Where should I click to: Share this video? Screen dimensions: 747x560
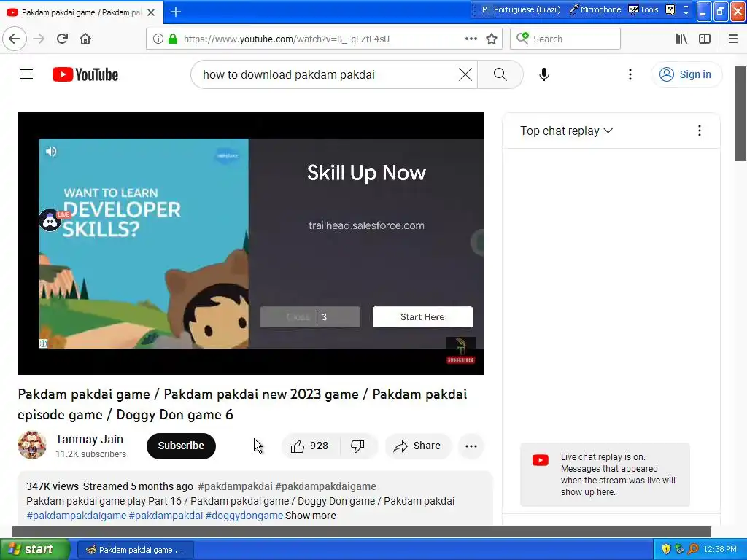417,446
